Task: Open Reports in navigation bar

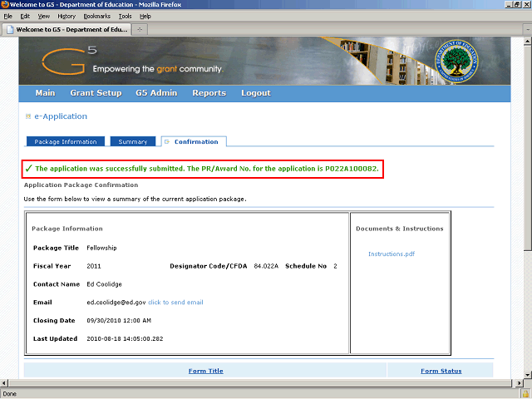Action: point(209,93)
